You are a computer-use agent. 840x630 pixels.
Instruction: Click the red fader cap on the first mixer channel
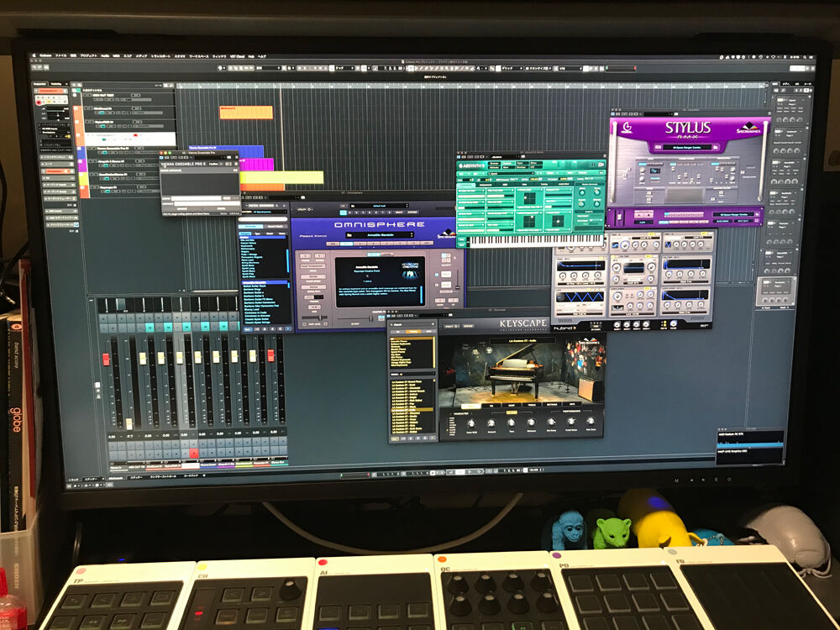(106, 359)
